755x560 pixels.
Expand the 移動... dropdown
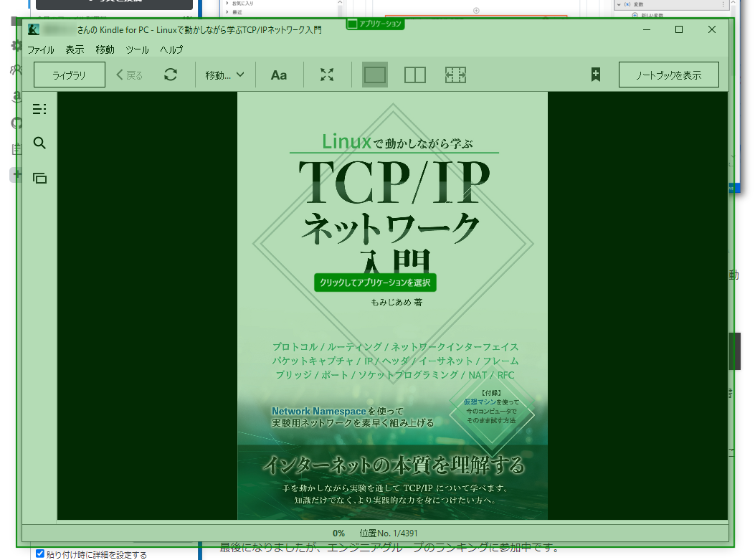pyautogui.click(x=225, y=75)
